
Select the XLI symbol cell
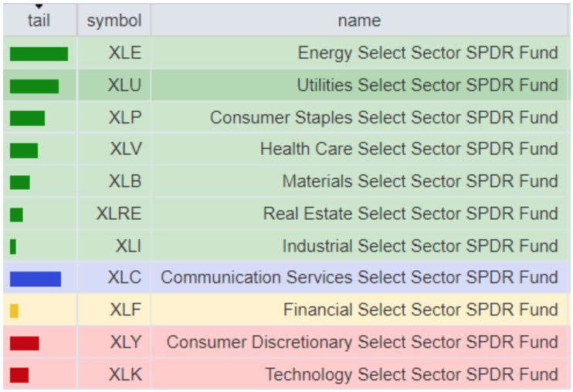tap(128, 246)
